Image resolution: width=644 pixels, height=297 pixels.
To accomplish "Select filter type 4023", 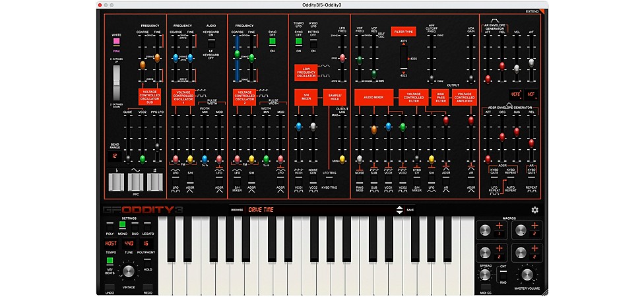I will click(404, 75).
